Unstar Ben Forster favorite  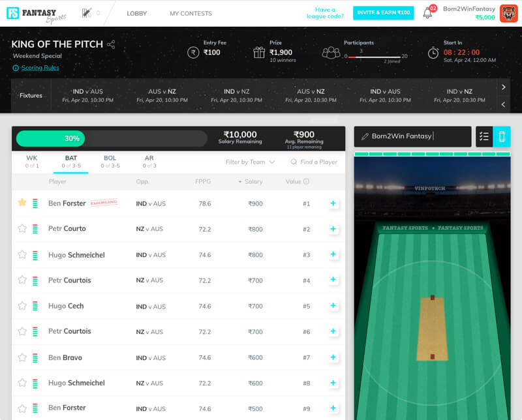[x=22, y=203]
